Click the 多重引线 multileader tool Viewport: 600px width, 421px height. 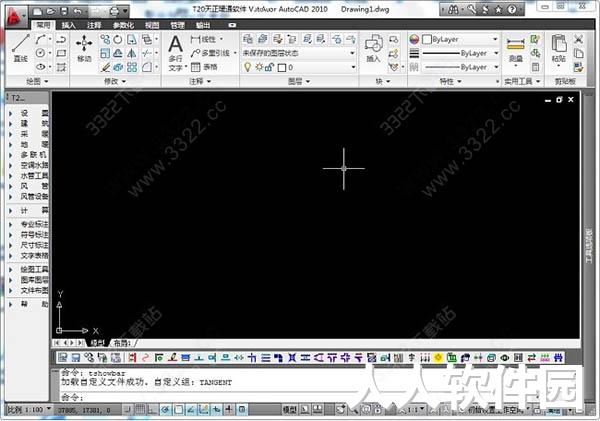pos(210,53)
